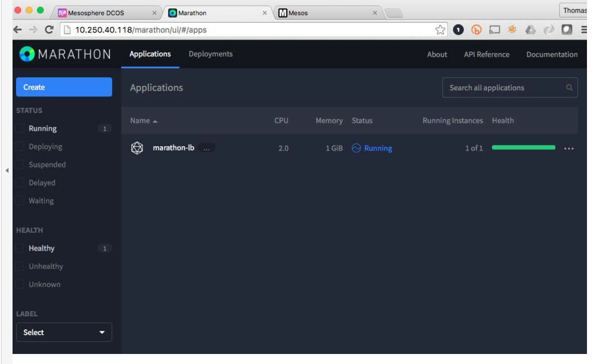Click the orange flame extension icon
The image size is (599, 364).
click(x=512, y=30)
